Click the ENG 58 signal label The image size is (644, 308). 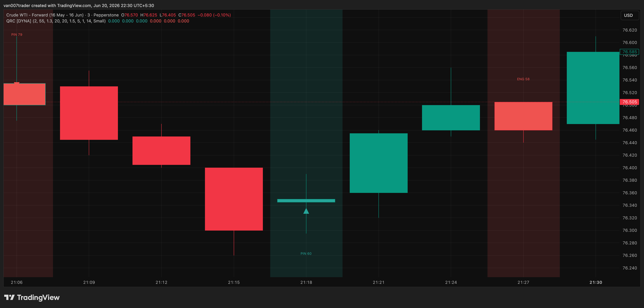[523, 79]
